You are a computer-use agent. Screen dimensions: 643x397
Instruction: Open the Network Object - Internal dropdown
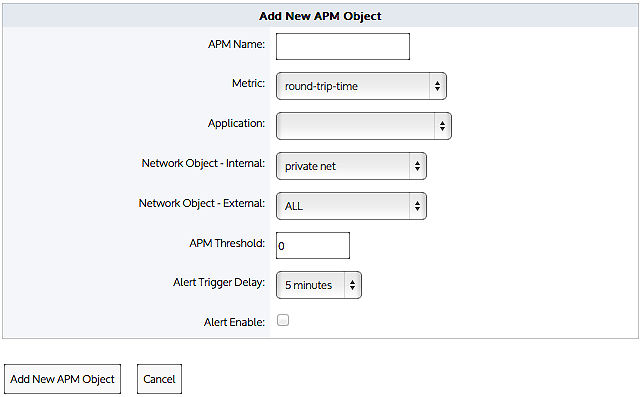click(x=351, y=166)
